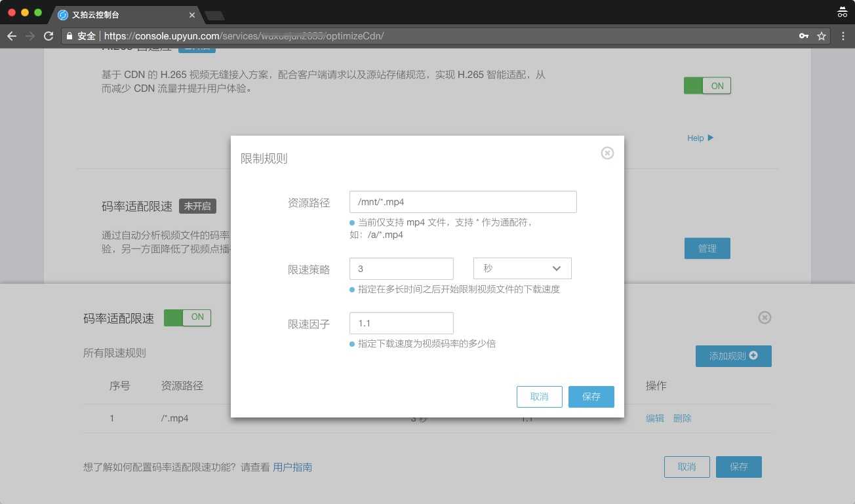Close the 又拍云控制台 tab
This screenshot has width=855, height=504.
coord(192,14)
